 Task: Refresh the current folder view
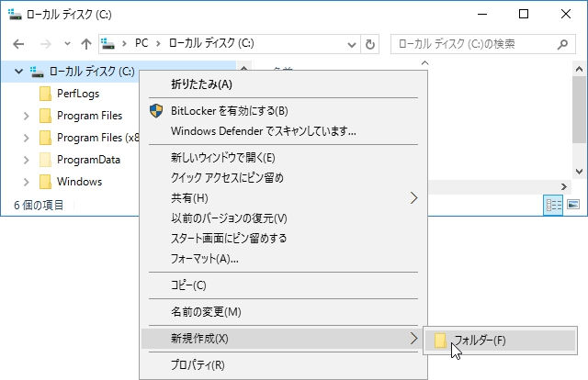(369, 45)
